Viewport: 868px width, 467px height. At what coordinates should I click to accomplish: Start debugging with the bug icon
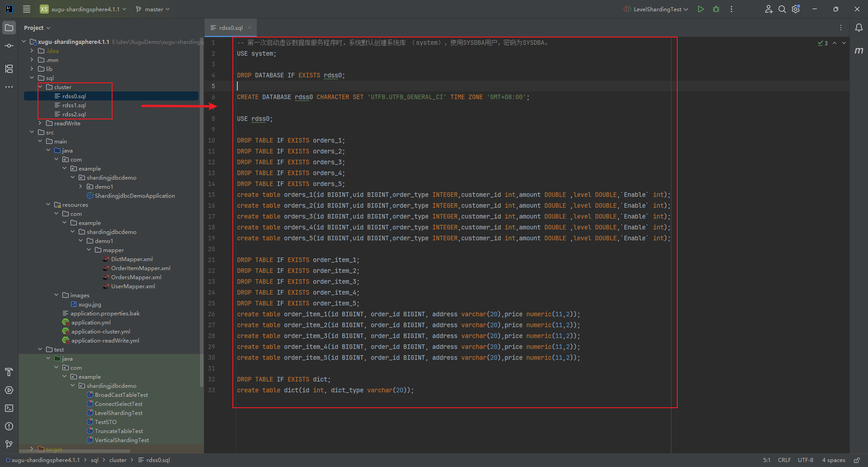(716, 9)
